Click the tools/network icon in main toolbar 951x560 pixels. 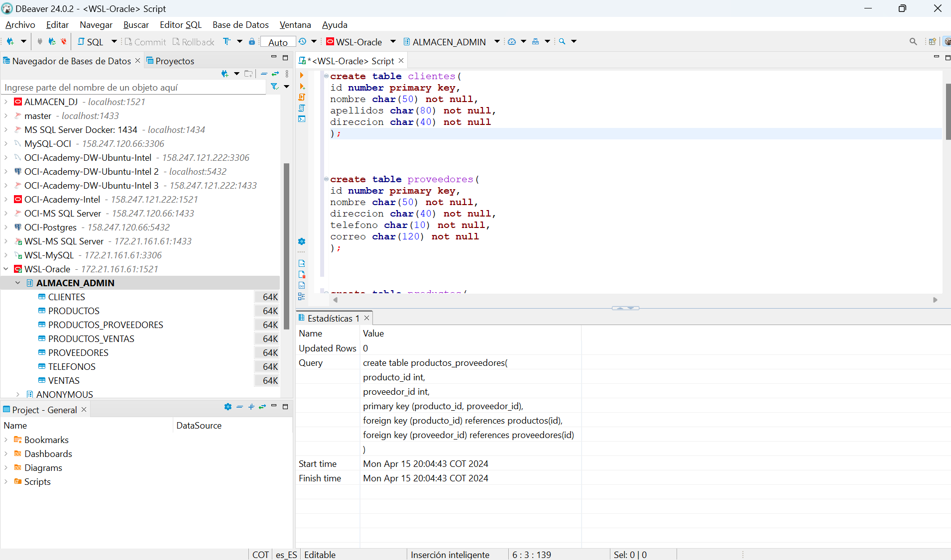[x=536, y=42]
